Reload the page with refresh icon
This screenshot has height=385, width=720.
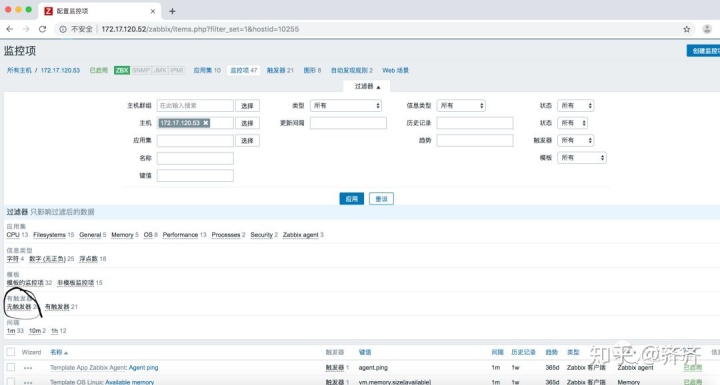(x=42, y=29)
